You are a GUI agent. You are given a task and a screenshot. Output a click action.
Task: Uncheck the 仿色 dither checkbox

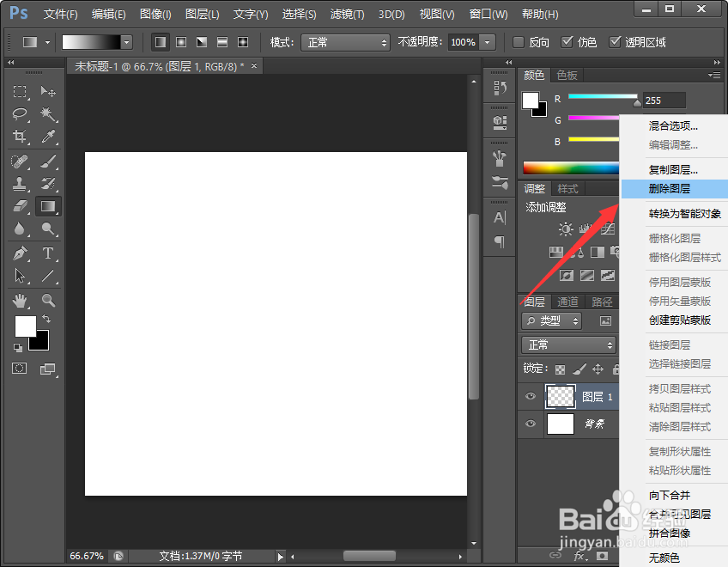coord(567,42)
